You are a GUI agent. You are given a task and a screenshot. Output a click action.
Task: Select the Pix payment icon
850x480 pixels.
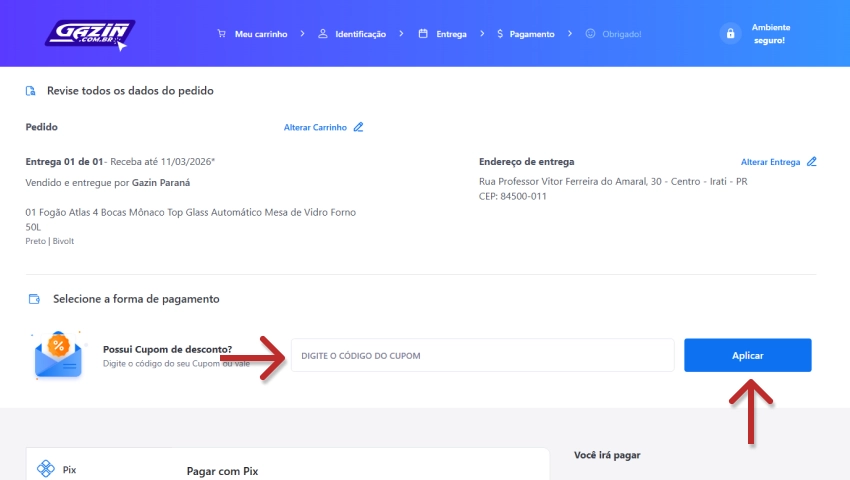tap(45, 468)
